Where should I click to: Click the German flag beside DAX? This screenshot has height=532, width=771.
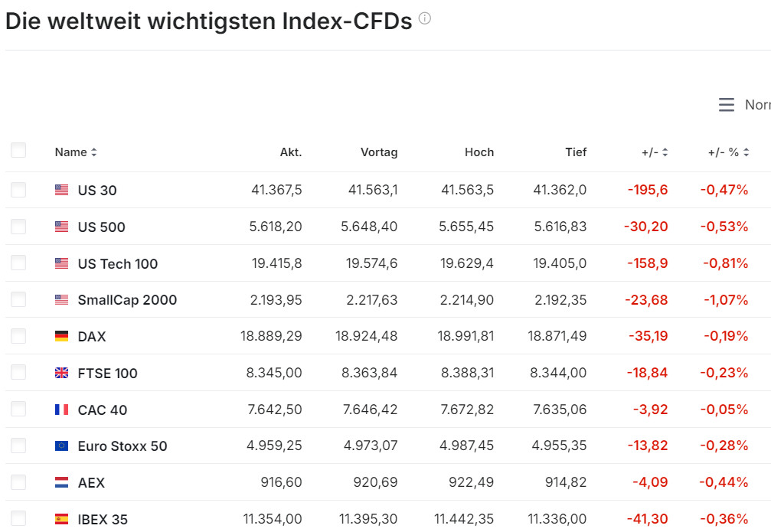(x=62, y=336)
